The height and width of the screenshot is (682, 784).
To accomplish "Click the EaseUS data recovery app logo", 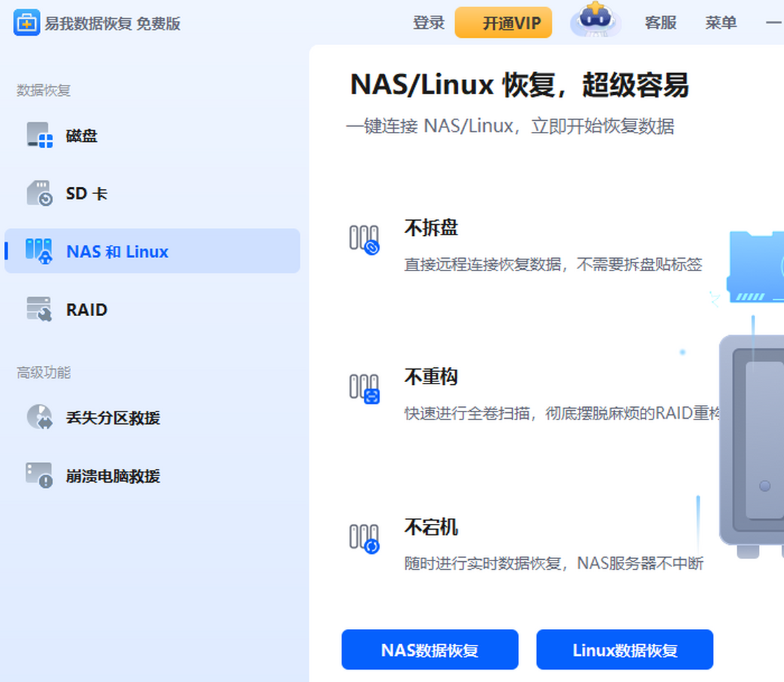I will (x=27, y=23).
